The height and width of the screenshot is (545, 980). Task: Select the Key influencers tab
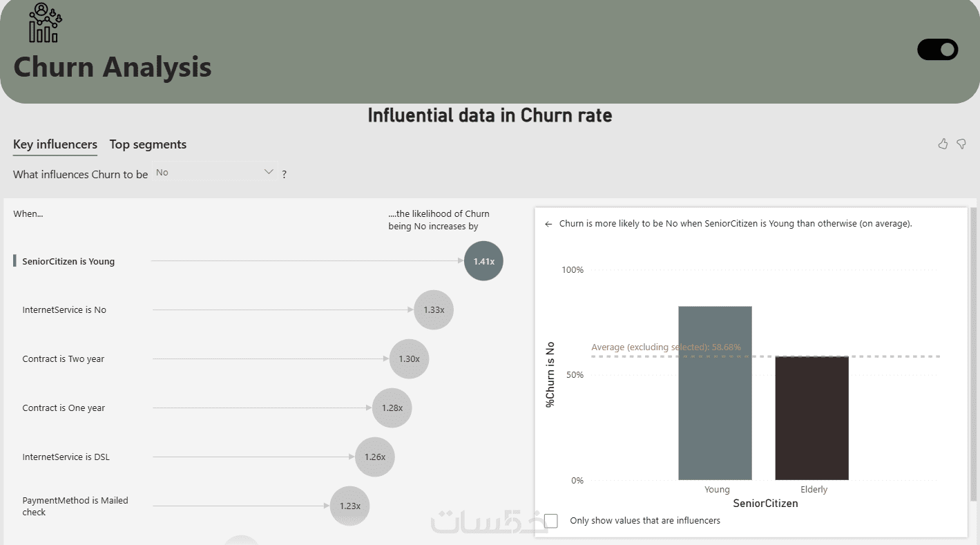pyautogui.click(x=55, y=144)
